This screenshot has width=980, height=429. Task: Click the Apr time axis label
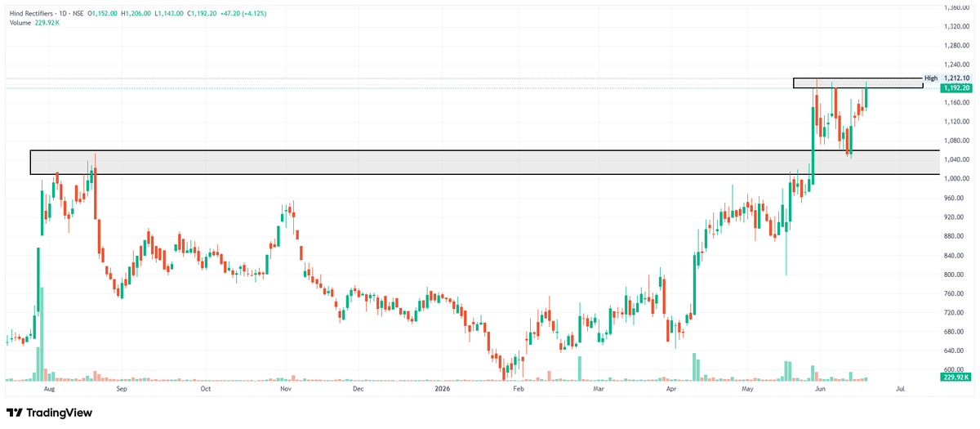click(671, 391)
